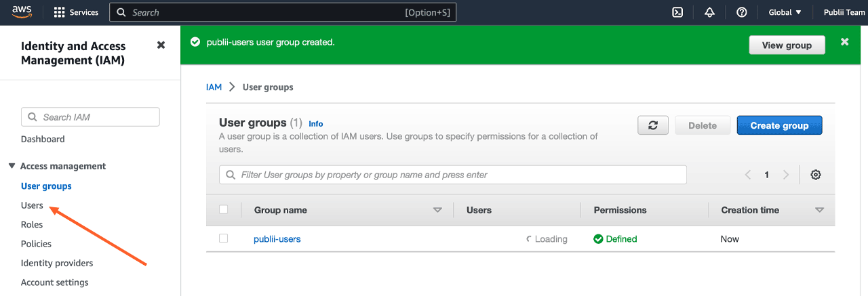Select all groups header checkbox
The image size is (868, 296).
coord(223,209)
